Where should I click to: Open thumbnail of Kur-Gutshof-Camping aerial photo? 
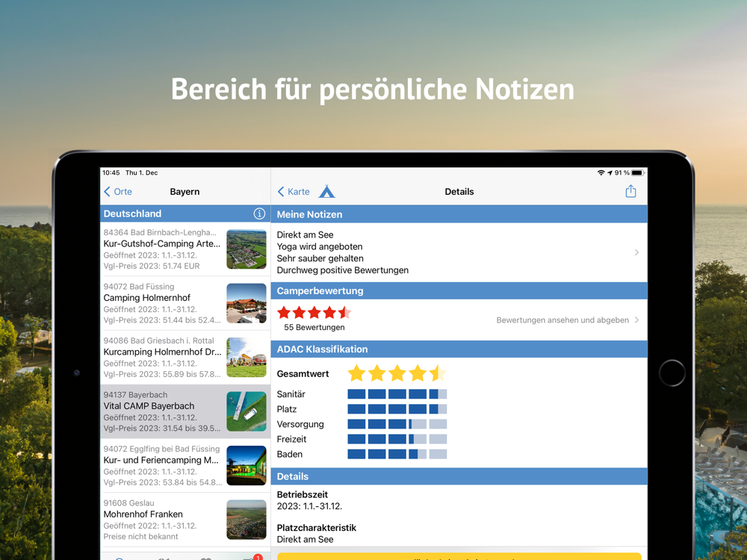tap(247, 249)
